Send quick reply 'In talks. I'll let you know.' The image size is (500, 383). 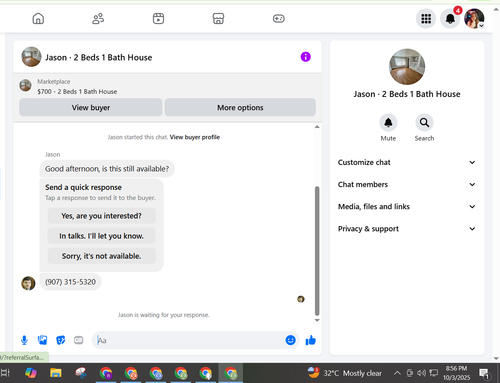click(101, 236)
